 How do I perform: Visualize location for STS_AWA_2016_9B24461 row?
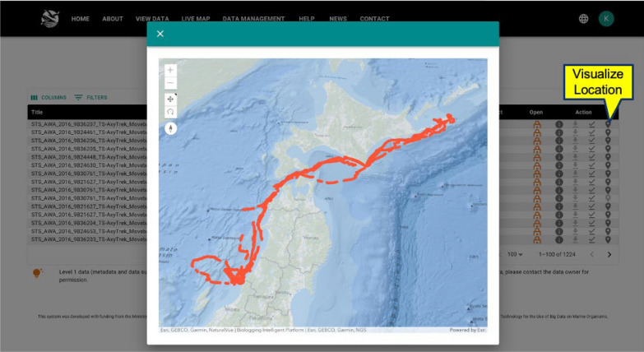click(608, 132)
